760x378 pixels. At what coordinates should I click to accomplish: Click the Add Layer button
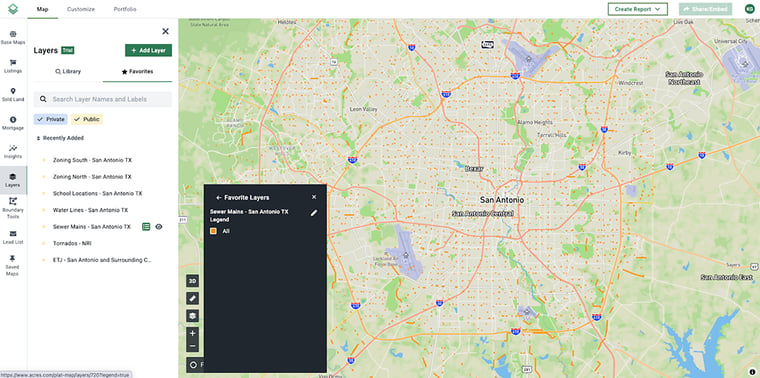pyautogui.click(x=148, y=50)
